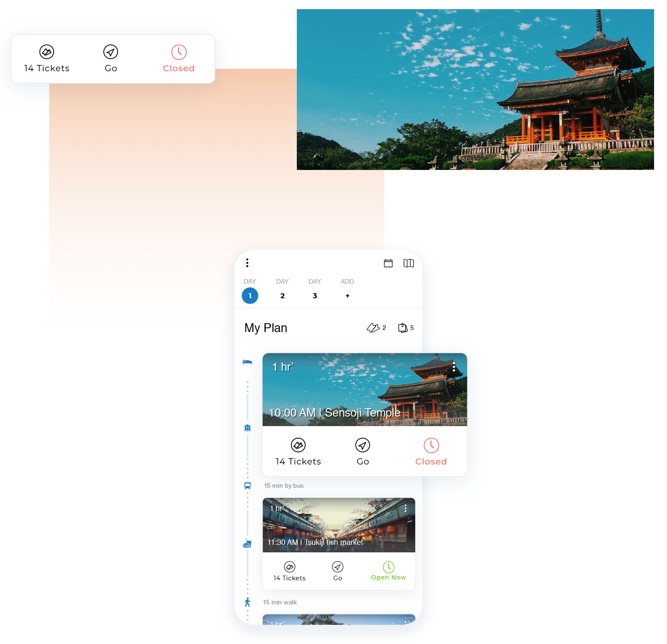Click Open Now status on Tsukiji card
Screen dimensions: 667x644
(389, 571)
